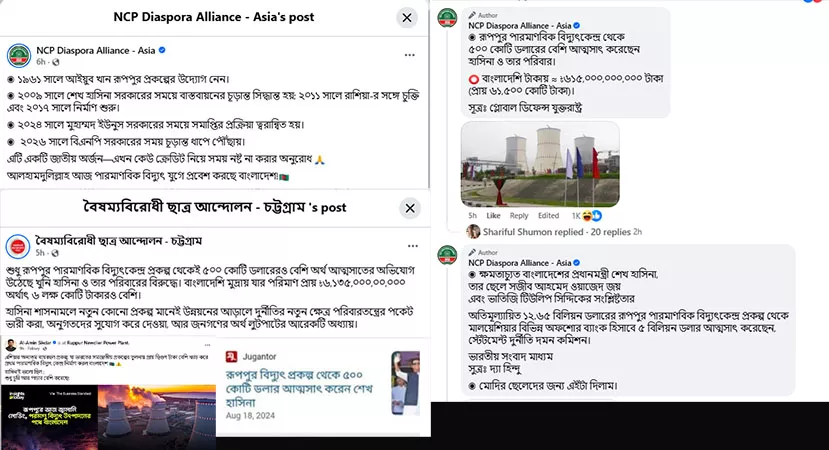Open reaction emojis next to 1K count
The image size is (829, 450).
click(x=592, y=216)
